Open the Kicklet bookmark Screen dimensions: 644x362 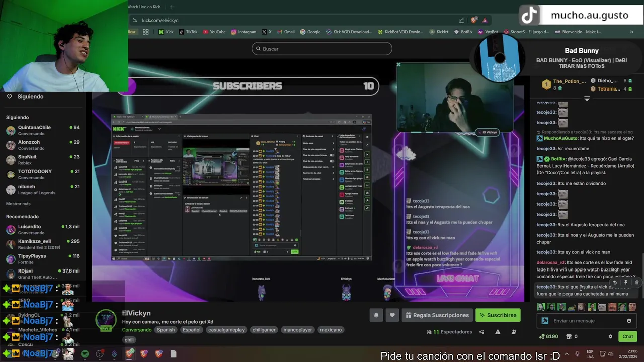(439, 32)
